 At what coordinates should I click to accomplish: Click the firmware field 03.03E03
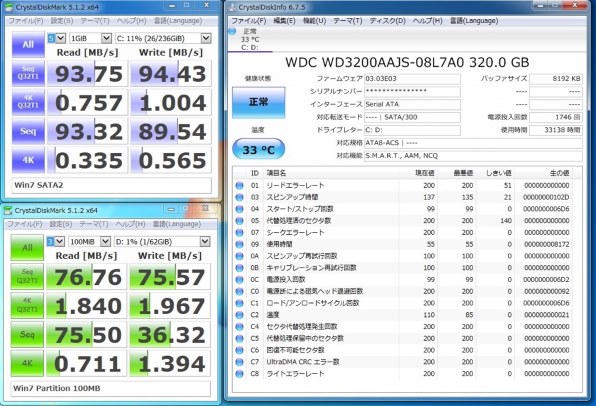pyautogui.click(x=412, y=79)
